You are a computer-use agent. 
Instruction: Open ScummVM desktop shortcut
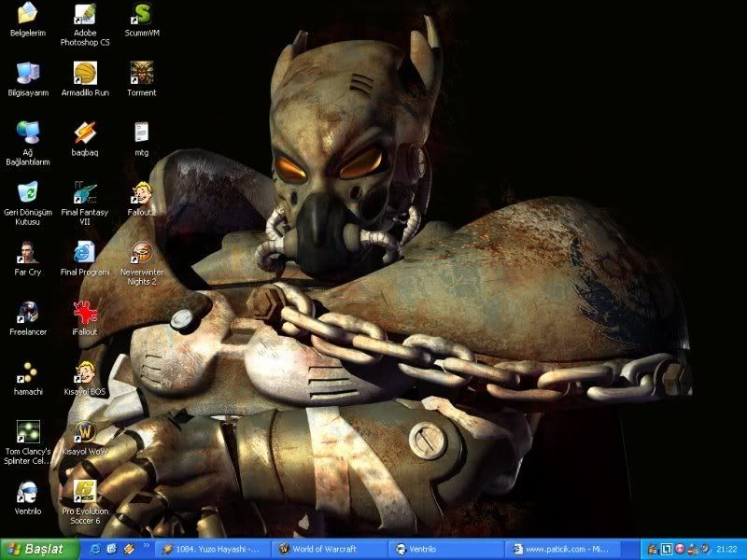141,15
